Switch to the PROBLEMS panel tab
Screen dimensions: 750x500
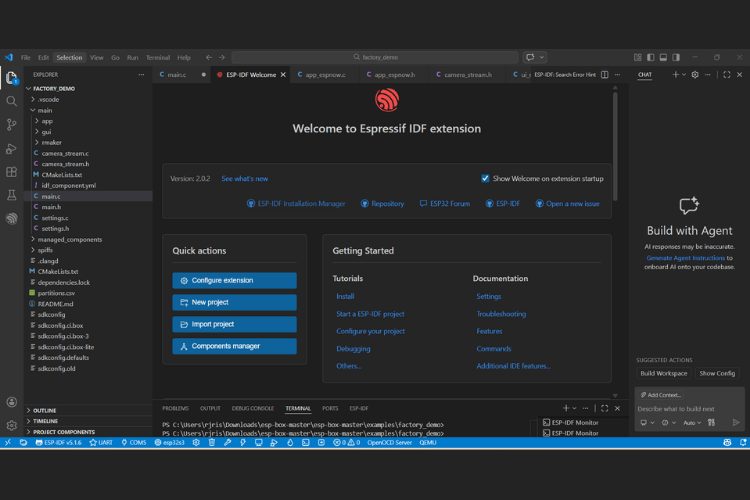[175, 408]
